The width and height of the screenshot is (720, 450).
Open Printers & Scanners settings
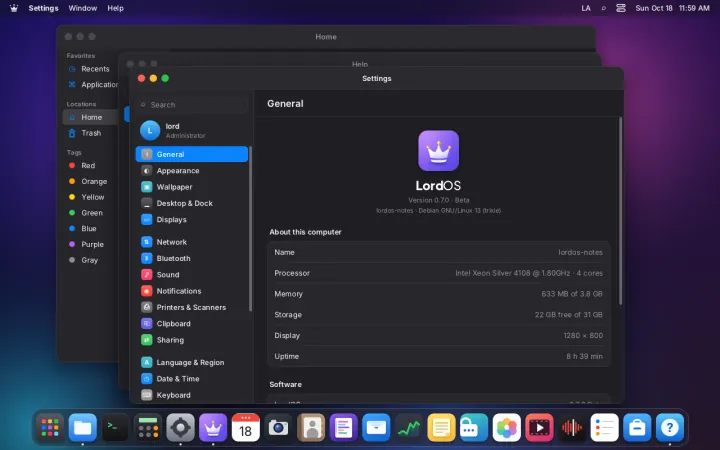(x=192, y=307)
